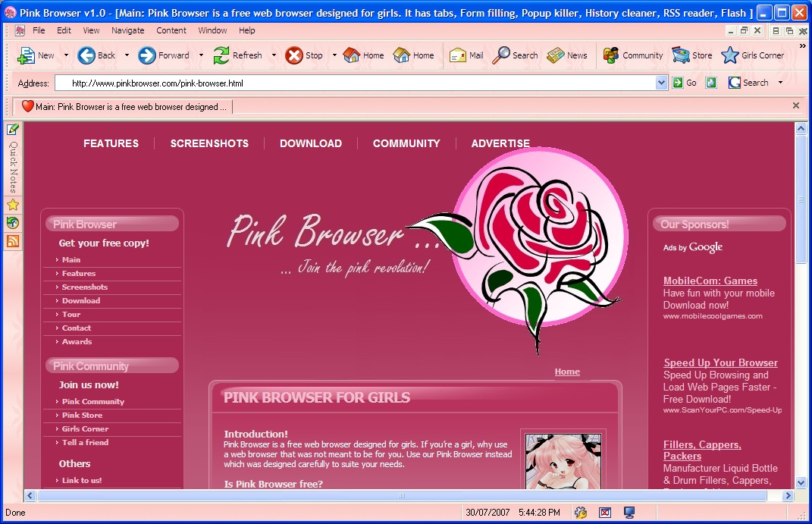Screen dimensions: 812x524
Task: Open the View menu
Action: pyautogui.click(x=91, y=30)
